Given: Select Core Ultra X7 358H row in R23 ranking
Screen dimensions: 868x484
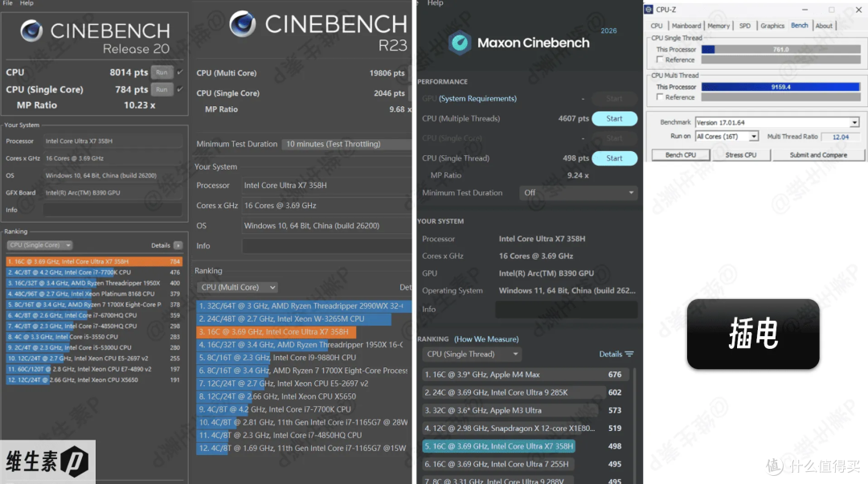Looking at the screenshot, I should tap(304, 332).
